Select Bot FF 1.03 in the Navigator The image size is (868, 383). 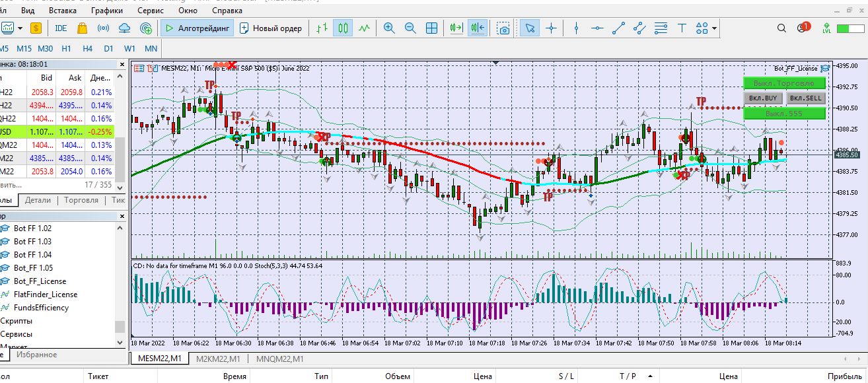pyautogui.click(x=32, y=242)
